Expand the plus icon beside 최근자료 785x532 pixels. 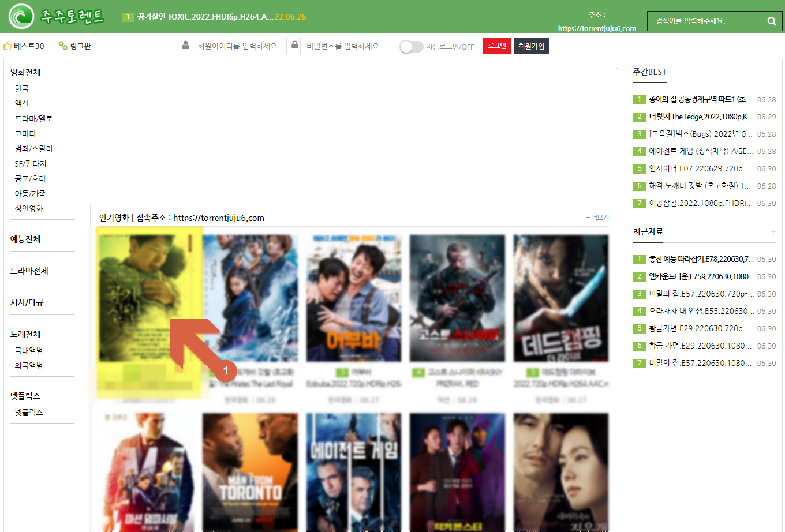(773, 231)
